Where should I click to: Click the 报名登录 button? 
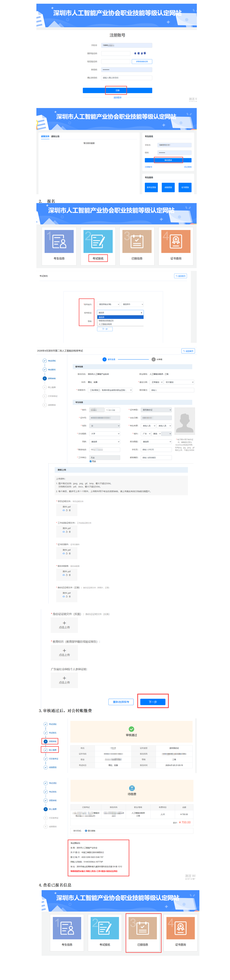[168, 160]
